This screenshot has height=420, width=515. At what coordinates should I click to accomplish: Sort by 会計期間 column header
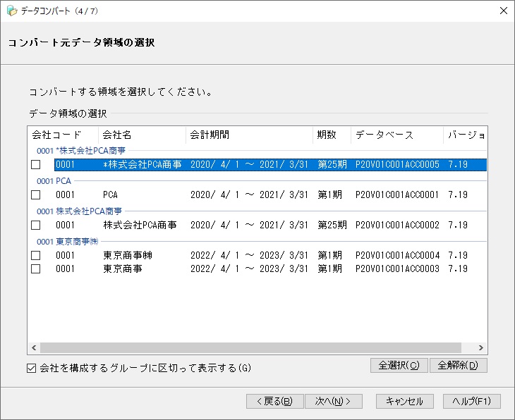tap(249, 135)
